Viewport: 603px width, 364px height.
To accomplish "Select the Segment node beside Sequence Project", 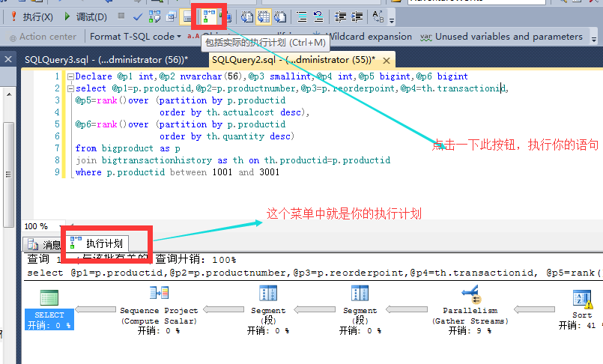I will coord(268,310).
